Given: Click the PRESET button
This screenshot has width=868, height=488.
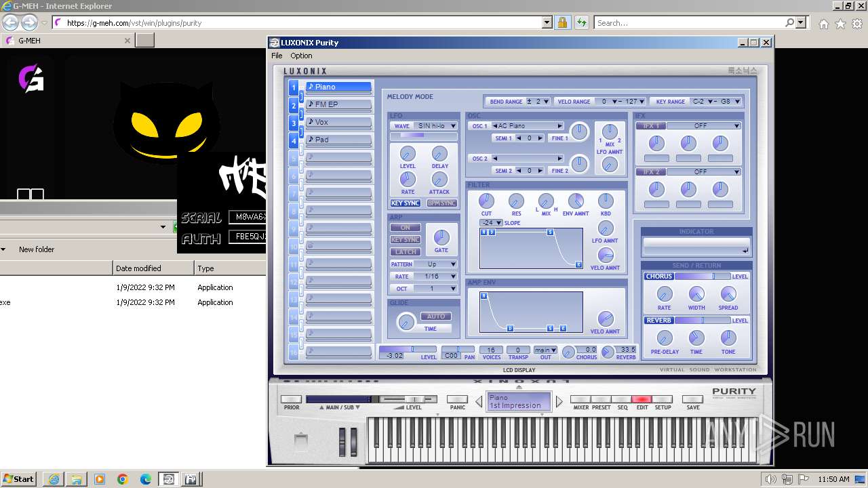Looking at the screenshot, I should [601, 399].
